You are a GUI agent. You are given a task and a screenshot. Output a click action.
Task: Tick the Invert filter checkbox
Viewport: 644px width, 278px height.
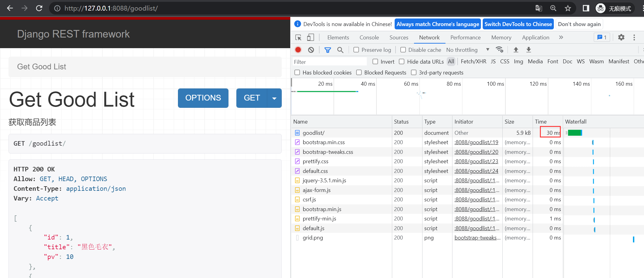pos(375,61)
